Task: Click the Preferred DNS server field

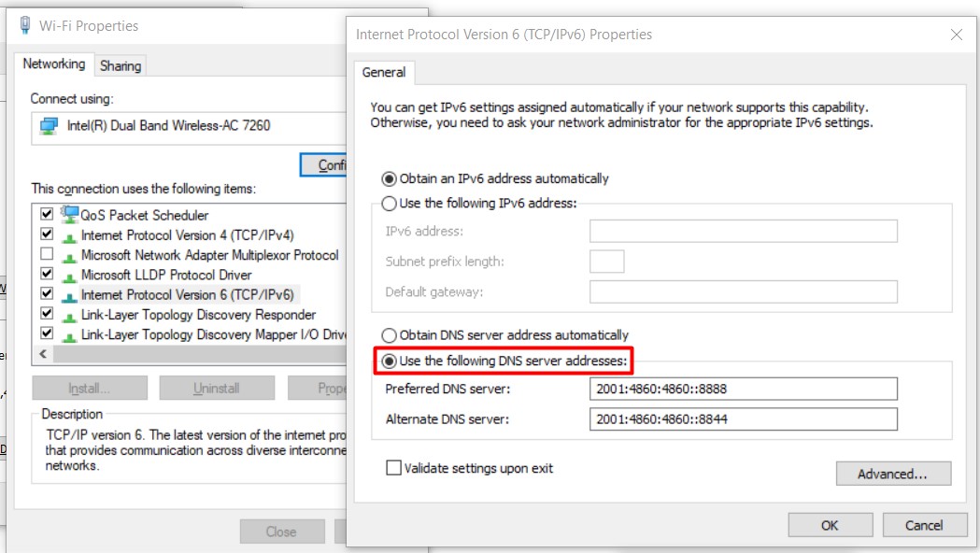Action: coord(743,389)
